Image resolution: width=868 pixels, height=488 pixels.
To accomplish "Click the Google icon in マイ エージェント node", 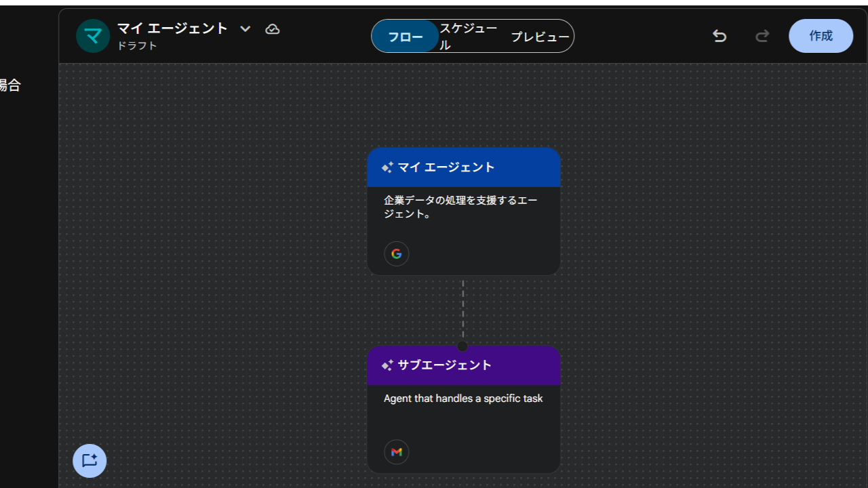I will tap(397, 253).
